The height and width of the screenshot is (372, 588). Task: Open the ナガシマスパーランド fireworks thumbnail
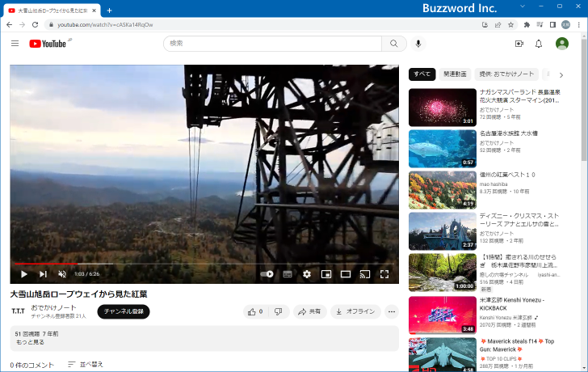point(443,108)
